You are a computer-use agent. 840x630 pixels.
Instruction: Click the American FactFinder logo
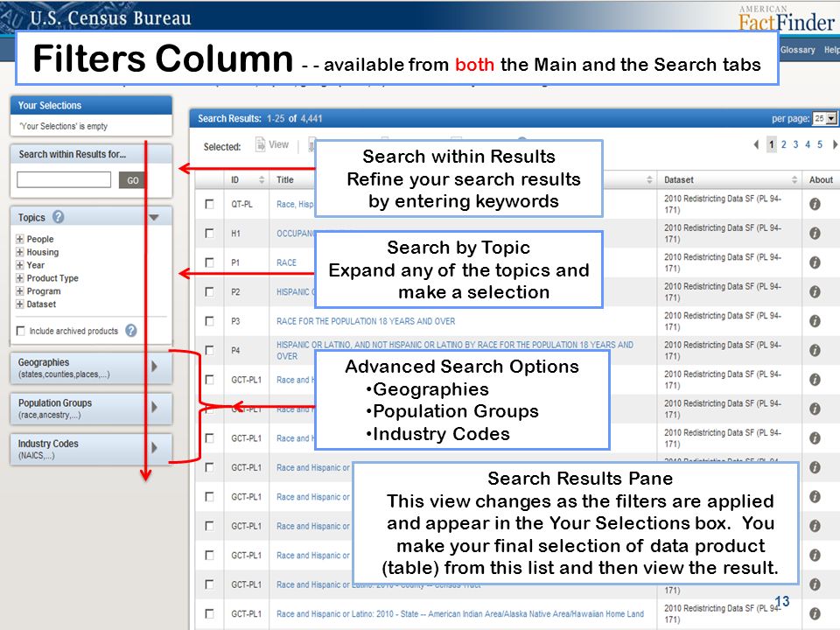(787, 19)
